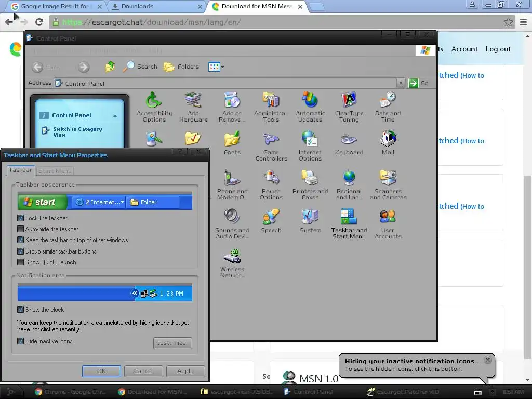
Task: Toggle Folders pane button
Action: (181, 66)
